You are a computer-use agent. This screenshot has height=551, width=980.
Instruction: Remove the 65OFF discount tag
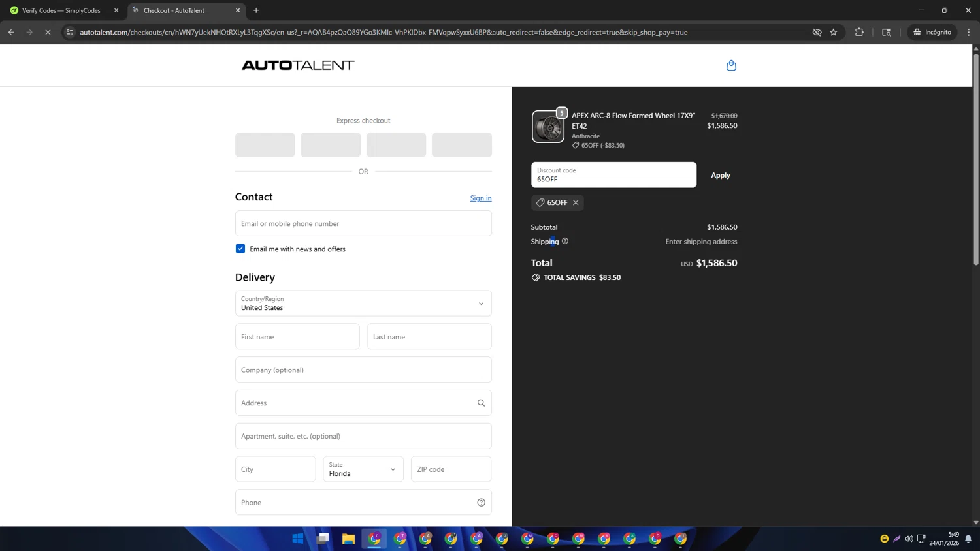576,202
